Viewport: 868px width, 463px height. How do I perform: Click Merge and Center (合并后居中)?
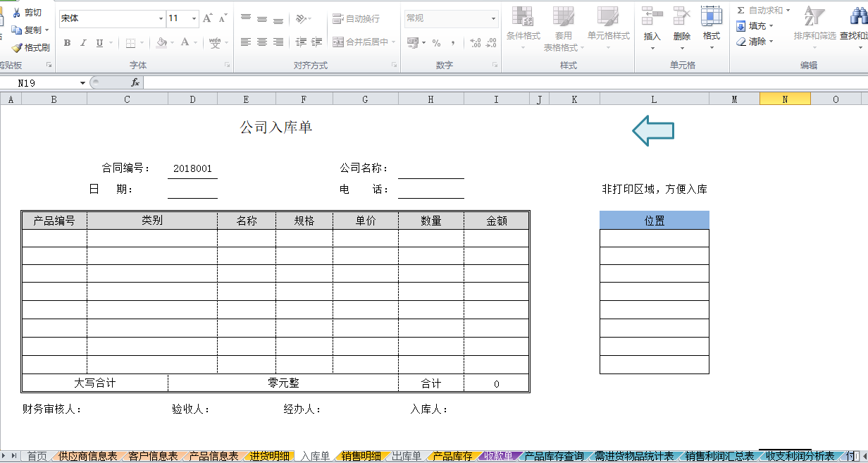coord(360,42)
